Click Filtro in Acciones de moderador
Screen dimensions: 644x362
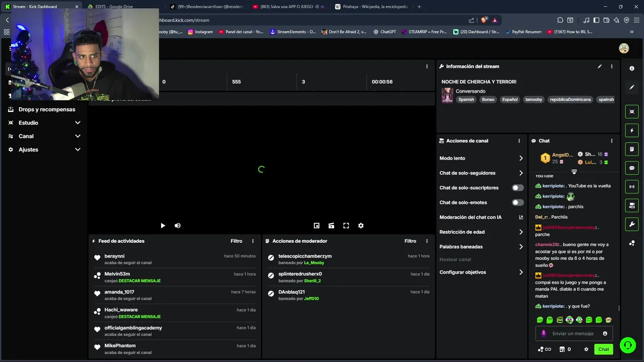click(x=410, y=241)
